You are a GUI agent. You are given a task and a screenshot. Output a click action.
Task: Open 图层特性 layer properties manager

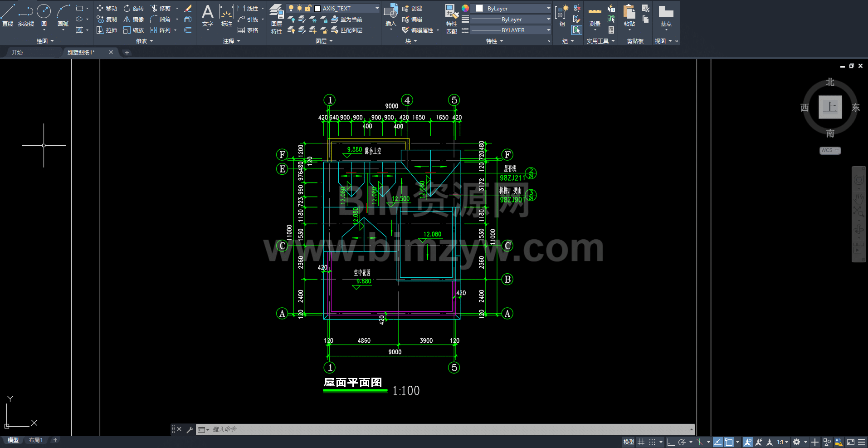click(277, 19)
